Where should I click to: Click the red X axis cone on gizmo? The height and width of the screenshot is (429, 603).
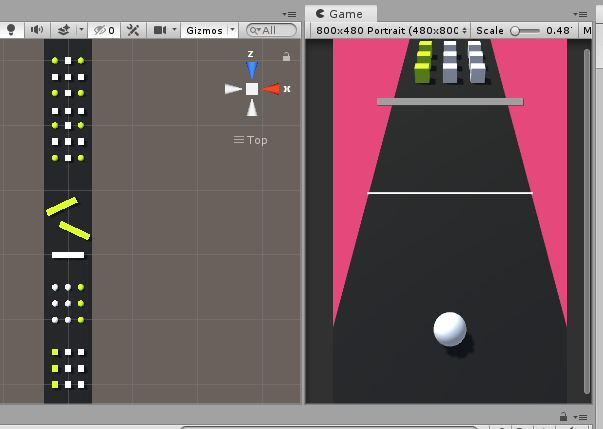[x=271, y=89]
